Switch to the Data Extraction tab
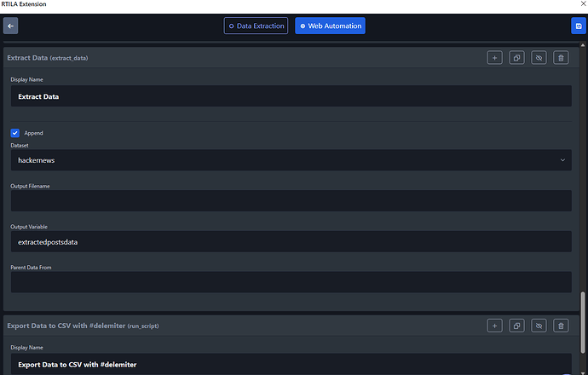Image resolution: width=588 pixels, height=375 pixels. click(257, 26)
